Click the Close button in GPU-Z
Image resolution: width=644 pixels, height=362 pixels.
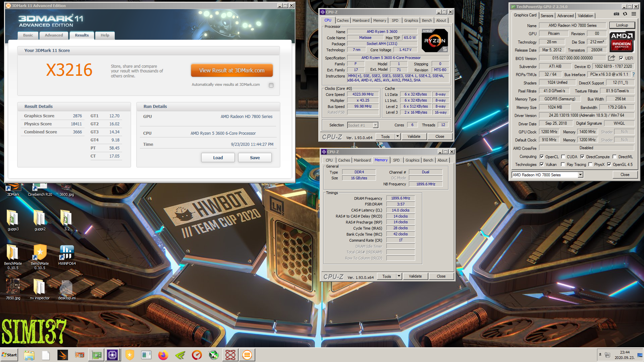[x=625, y=175]
